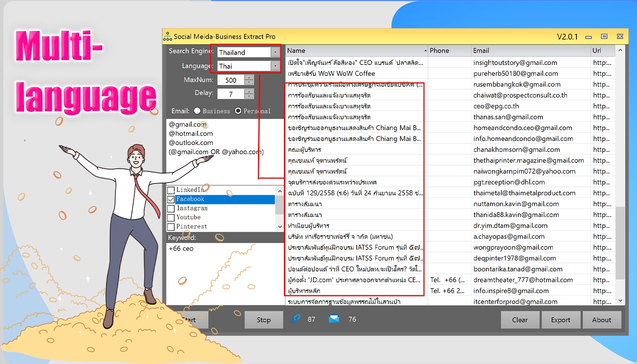Select email thaimetal@thaimetalproduct.com cell

pyautogui.click(x=531, y=193)
